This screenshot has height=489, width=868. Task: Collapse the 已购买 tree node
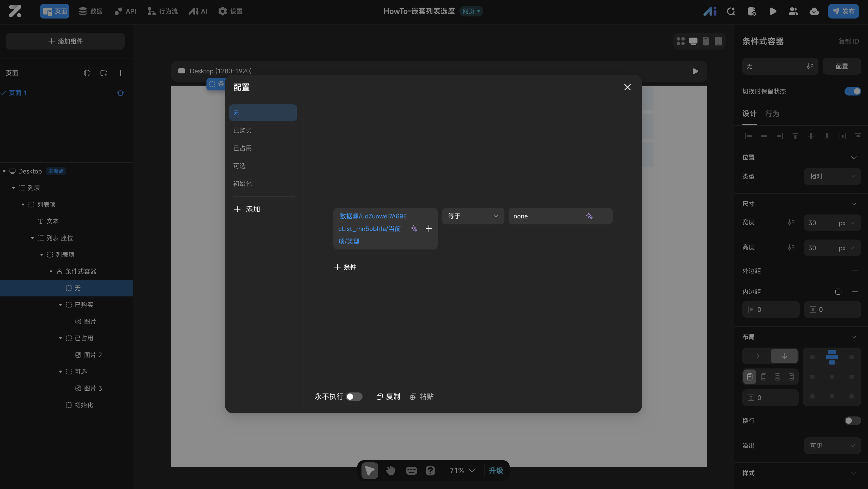61,305
